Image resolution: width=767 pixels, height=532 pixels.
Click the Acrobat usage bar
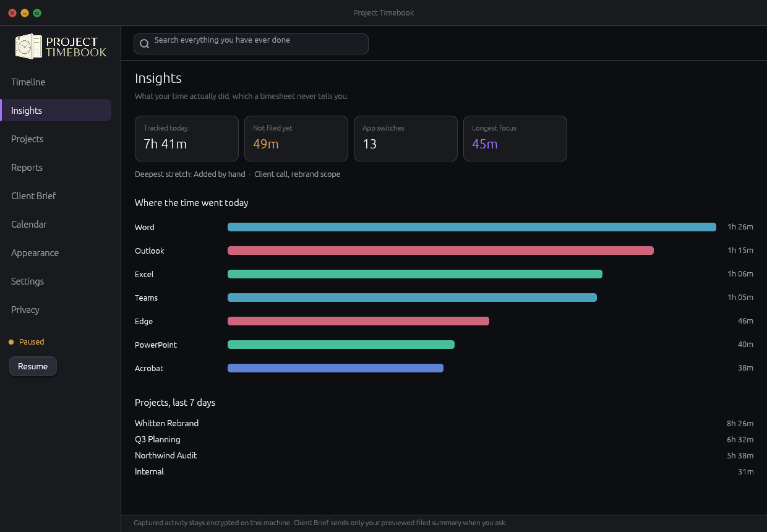click(x=335, y=368)
